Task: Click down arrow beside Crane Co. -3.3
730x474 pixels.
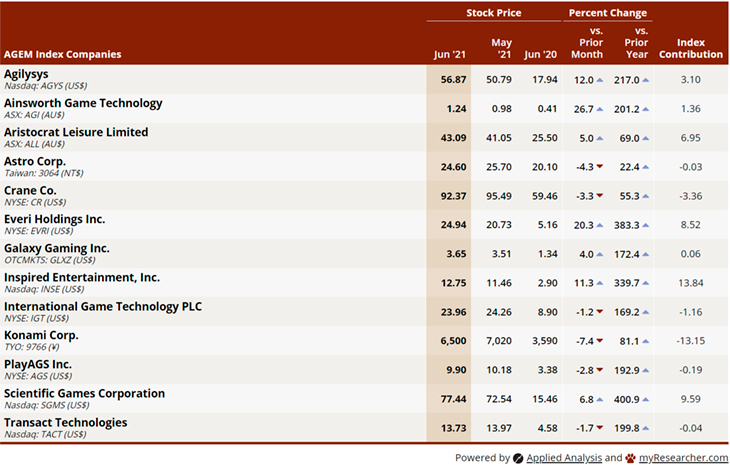Action: tap(599, 196)
